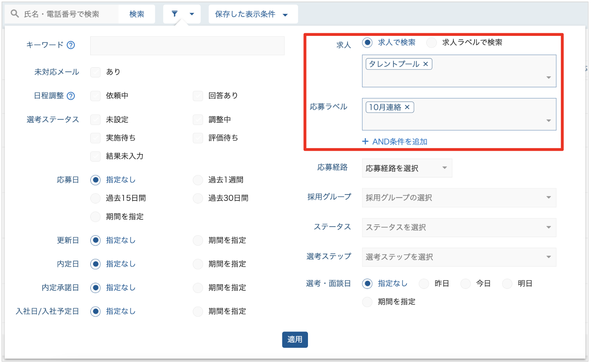Select 期間を指定 for 内定日
591x364 pixels.
pyautogui.click(x=198, y=264)
